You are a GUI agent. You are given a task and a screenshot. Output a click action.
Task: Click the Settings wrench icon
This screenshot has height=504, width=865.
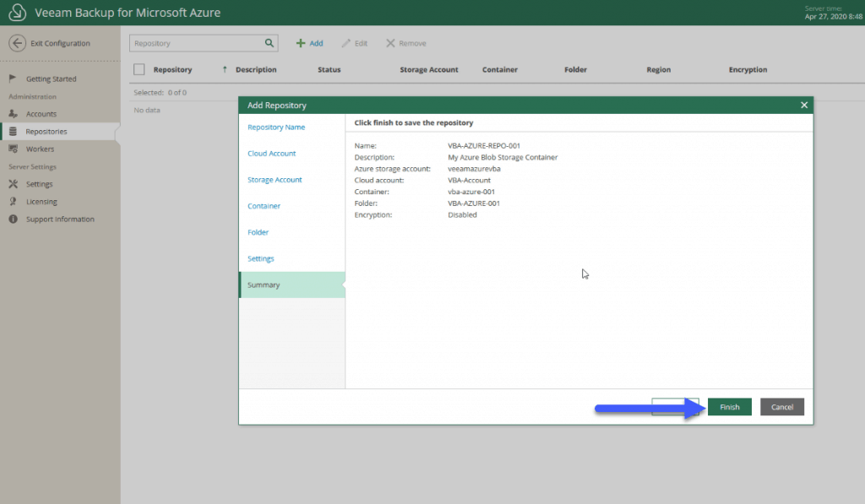coord(14,184)
